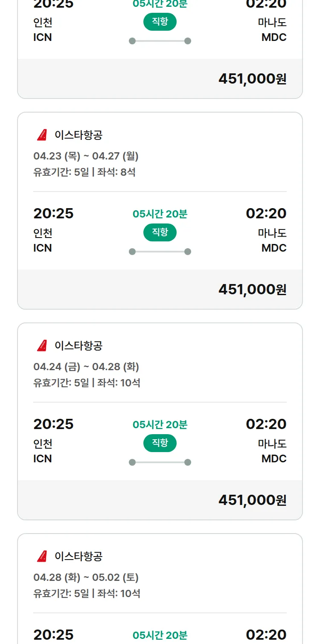Click the route line on 04.23 flight

160,252
